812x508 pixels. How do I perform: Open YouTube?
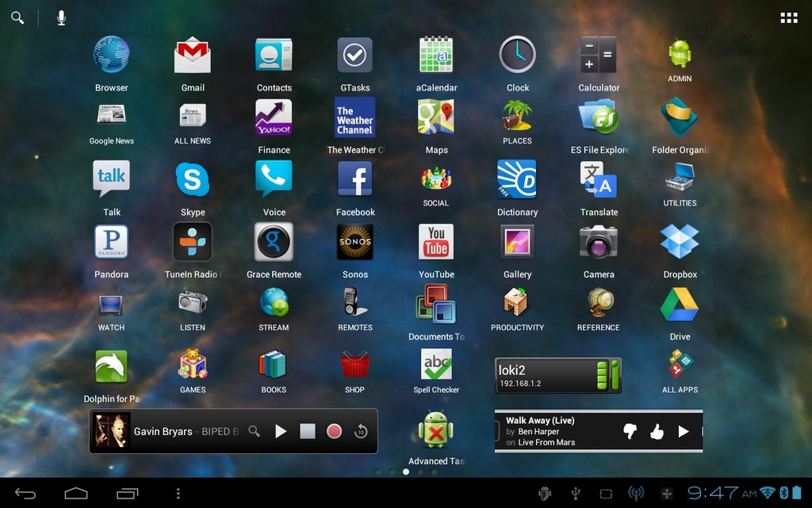point(436,241)
